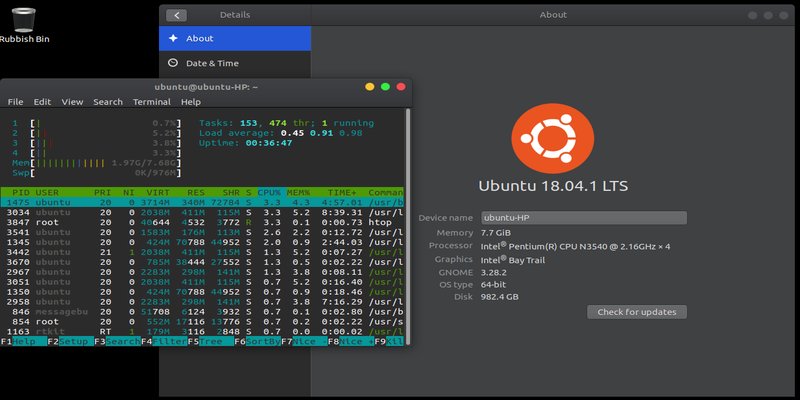Click the back arrow in Details header
The height and width of the screenshot is (400, 800).
pos(177,15)
